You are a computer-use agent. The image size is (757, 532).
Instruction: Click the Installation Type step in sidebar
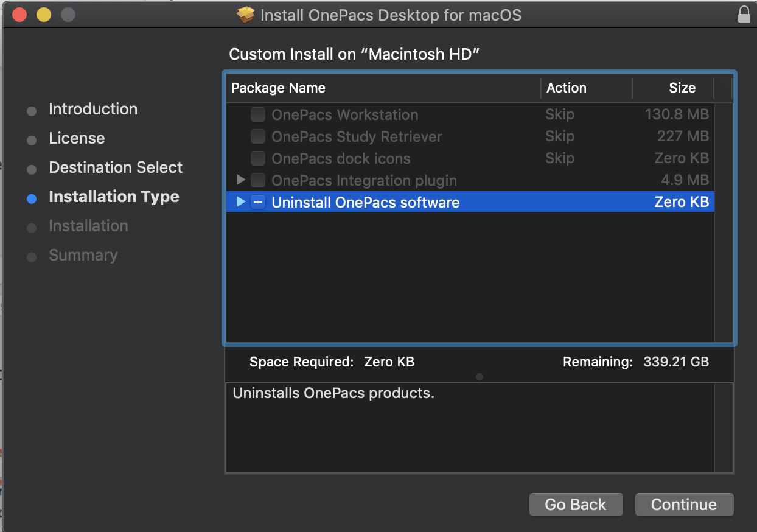pyautogui.click(x=114, y=197)
